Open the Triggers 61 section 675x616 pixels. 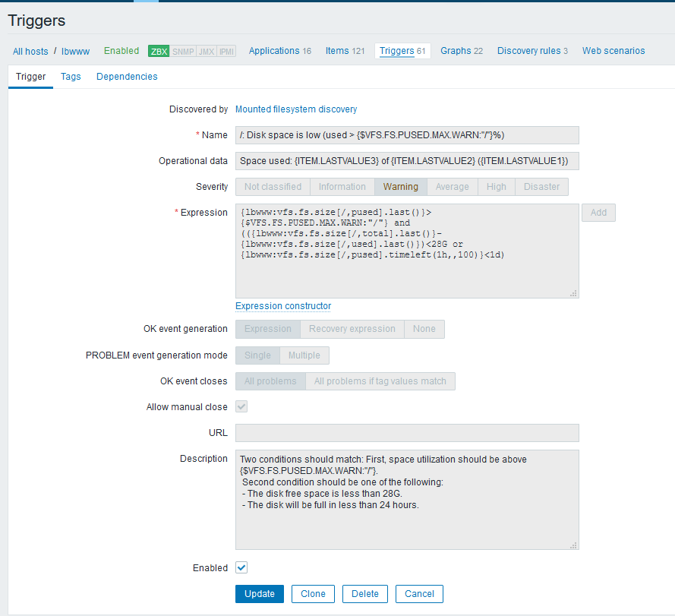point(402,51)
